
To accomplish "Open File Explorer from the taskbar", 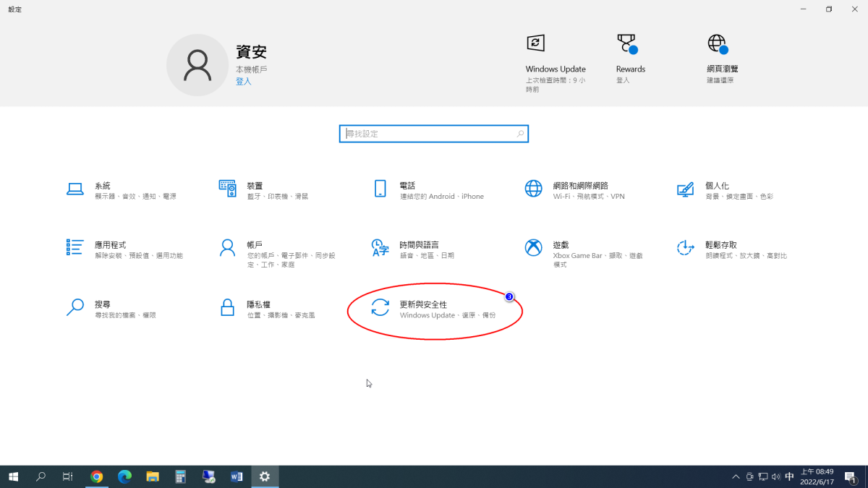I will pyautogui.click(x=153, y=476).
